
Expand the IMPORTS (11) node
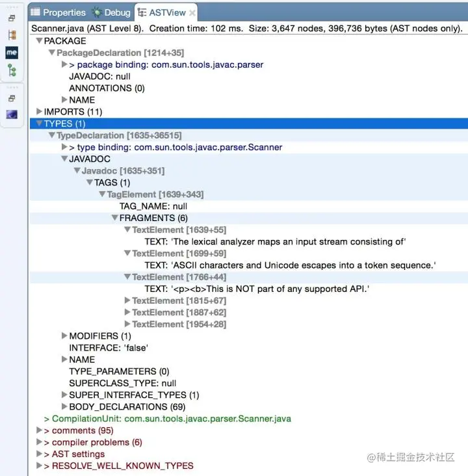39,111
